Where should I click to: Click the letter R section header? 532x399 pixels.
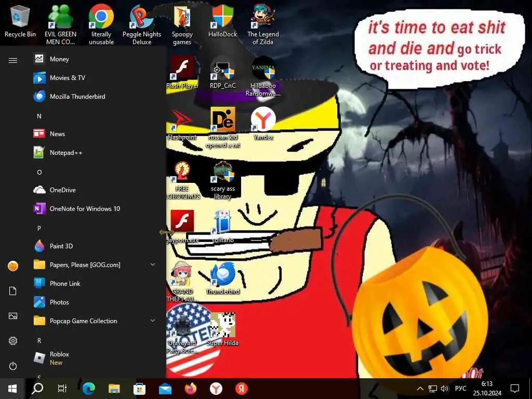tap(39, 340)
